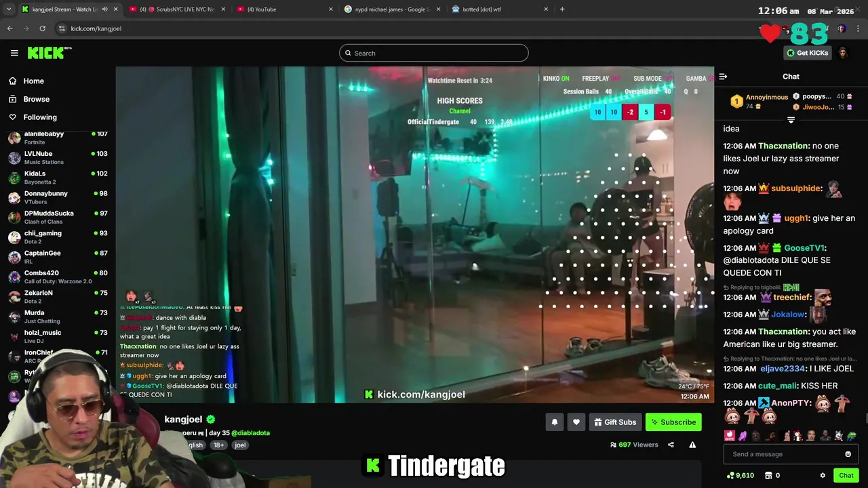Open the chat emoji picker
The width and height of the screenshot is (868, 488).
(x=848, y=454)
